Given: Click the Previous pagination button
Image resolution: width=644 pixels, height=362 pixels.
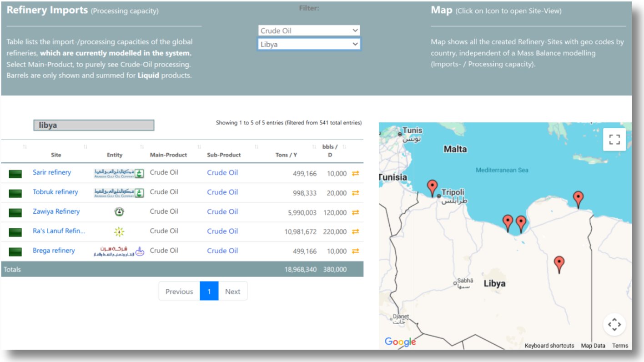Looking at the screenshot, I should point(179,292).
